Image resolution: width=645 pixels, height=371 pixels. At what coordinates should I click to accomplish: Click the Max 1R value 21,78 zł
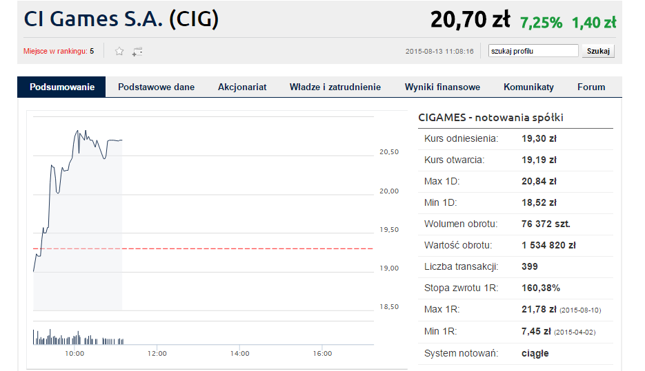click(x=539, y=309)
